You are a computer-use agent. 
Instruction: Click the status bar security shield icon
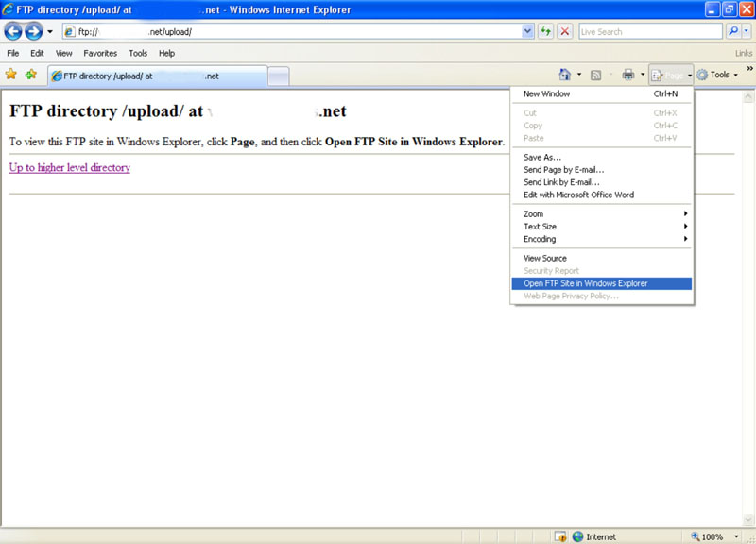pos(560,536)
